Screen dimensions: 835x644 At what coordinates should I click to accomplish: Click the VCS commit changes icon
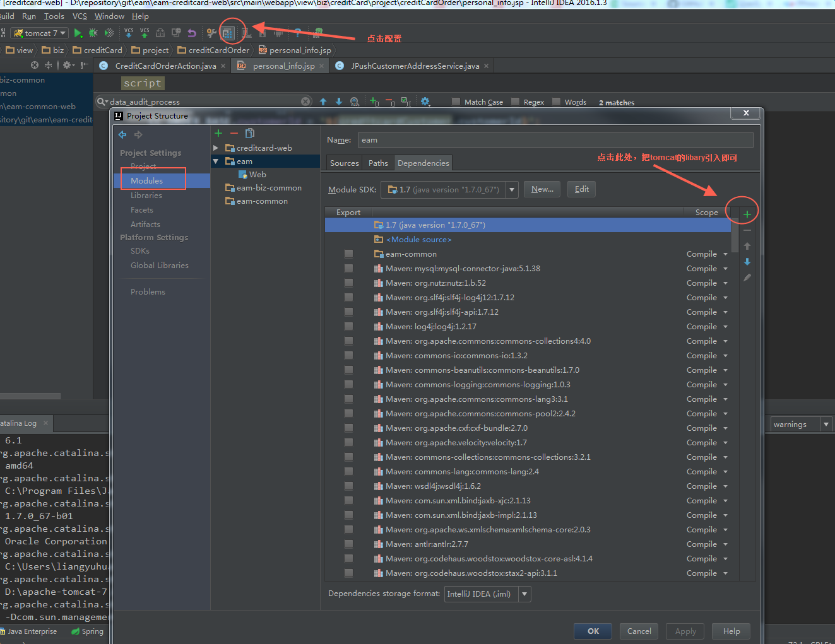145,33
